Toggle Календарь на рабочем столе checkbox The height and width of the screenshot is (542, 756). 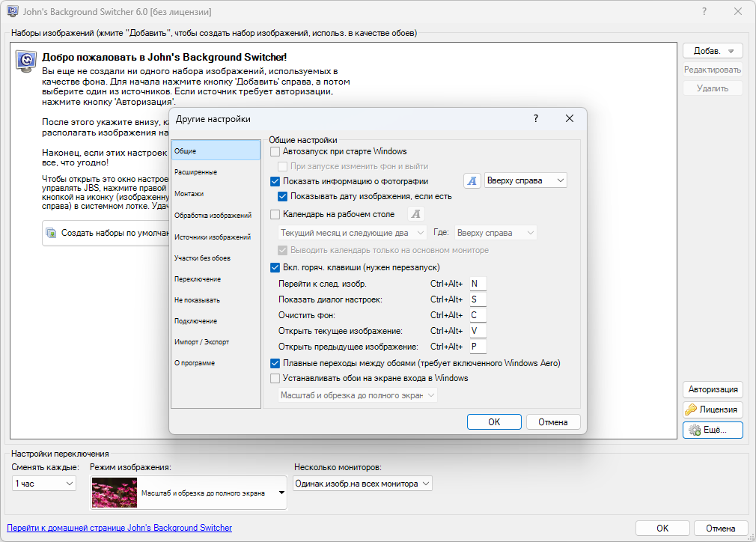[275, 215]
